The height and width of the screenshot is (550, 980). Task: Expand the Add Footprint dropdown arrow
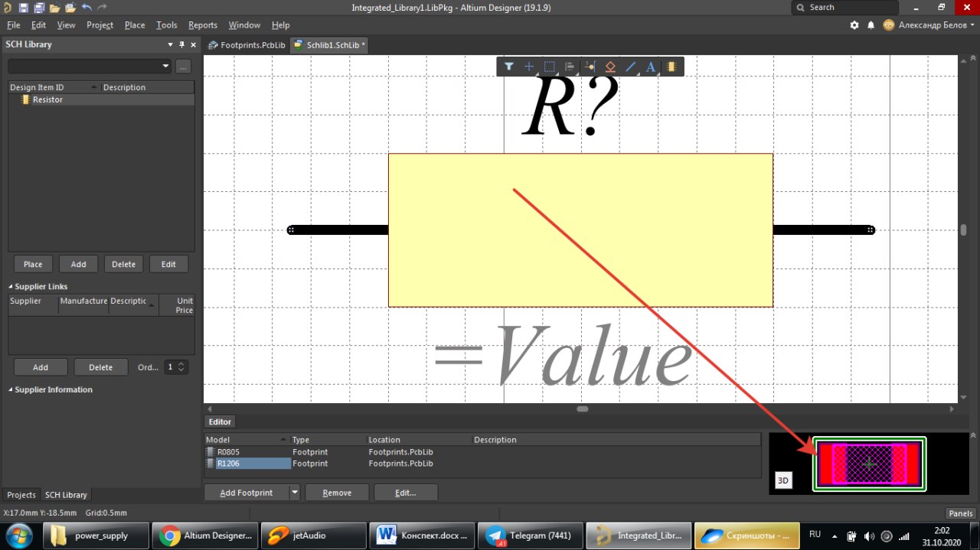coord(295,493)
